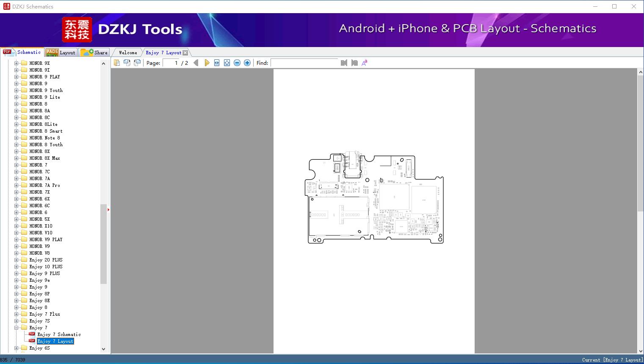Switch to the Welcome document tab

coord(128,53)
